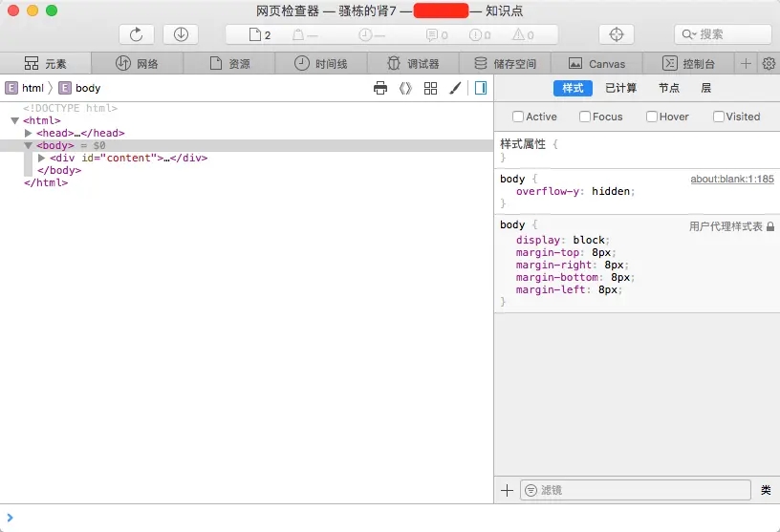This screenshot has height=532, width=780.
Task: Open the 元素 tab
Action: pyautogui.click(x=46, y=64)
